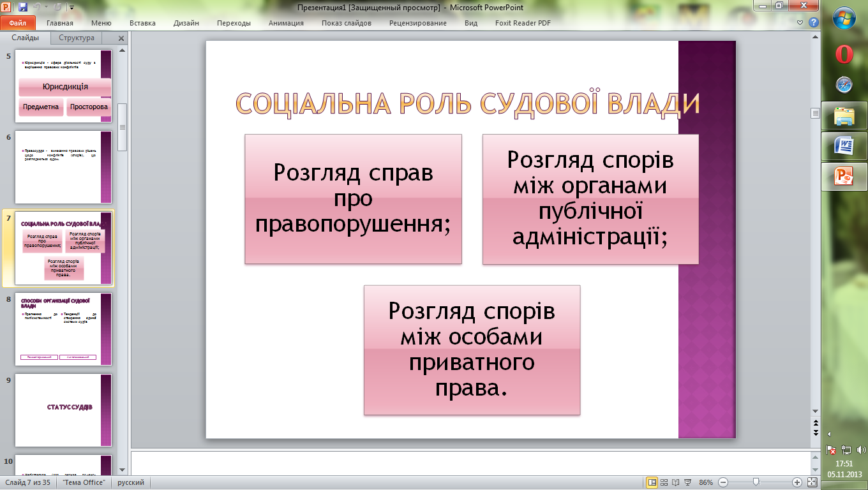
Task: Click the Undo arrow icon
Action: (38, 7)
